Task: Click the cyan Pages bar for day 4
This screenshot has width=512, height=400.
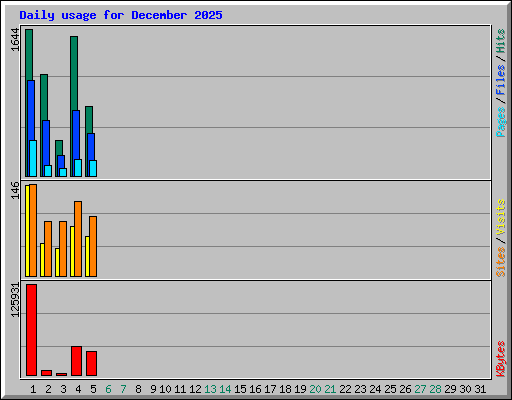Action: point(78,168)
